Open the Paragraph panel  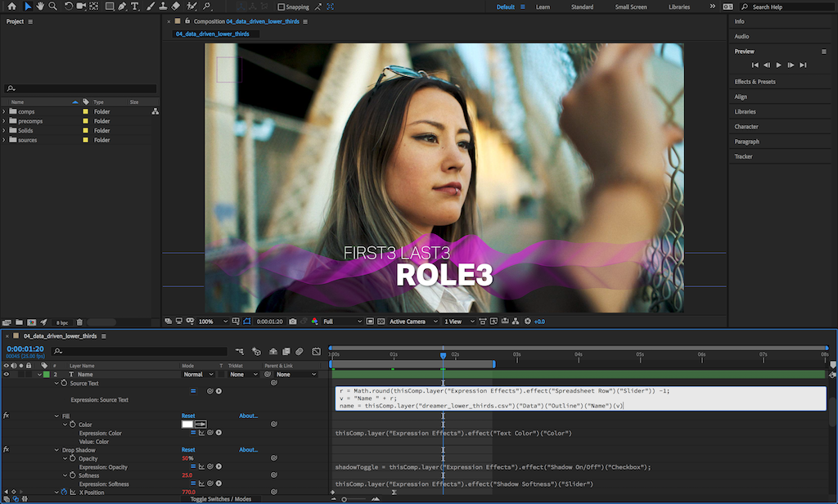(x=746, y=142)
